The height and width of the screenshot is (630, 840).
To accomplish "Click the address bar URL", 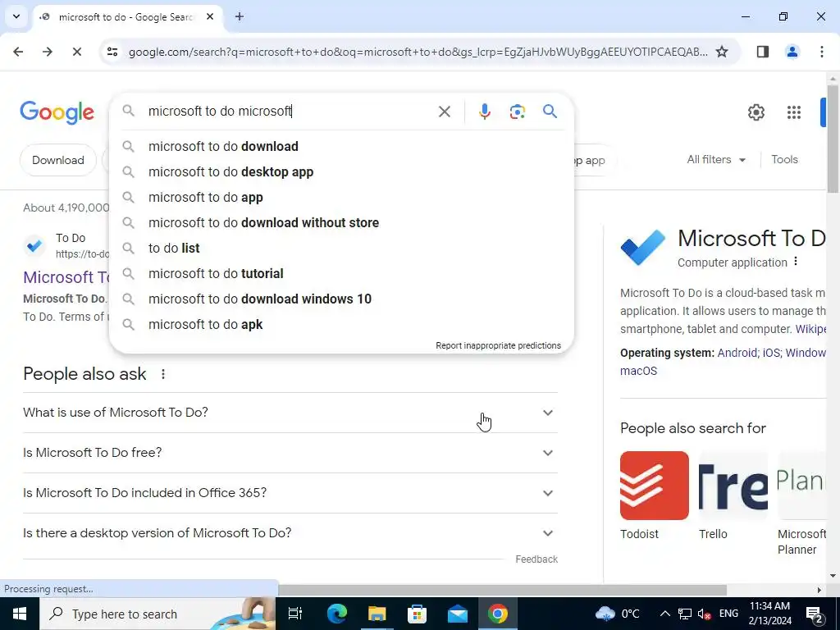I will point(418,52).
